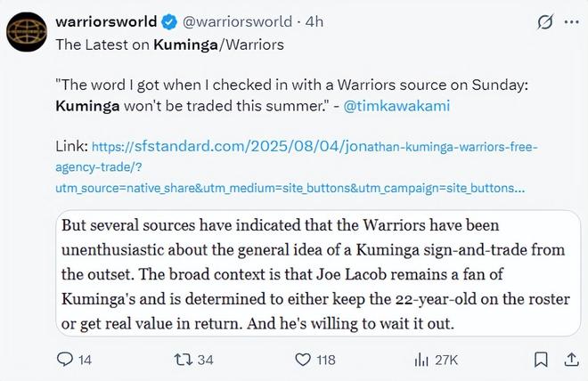Image resolution: width=588 pixels, height=381 pixels.
Task: Open the @warriorsworld handle link
Action: coord(237,21)
